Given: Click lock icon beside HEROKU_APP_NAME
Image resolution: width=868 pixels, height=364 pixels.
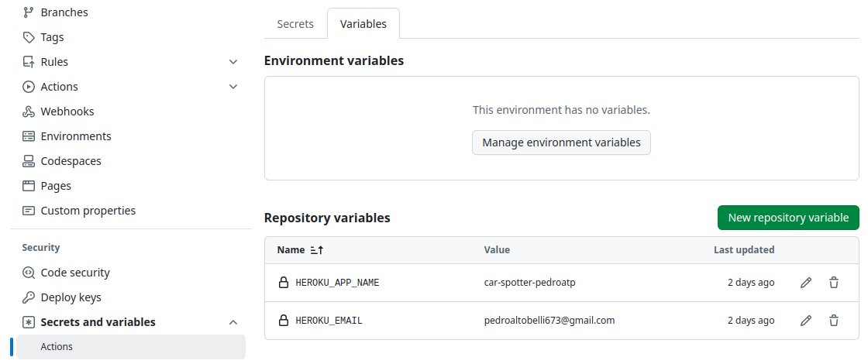Looking at the screenshot, I should click(284, 283).
